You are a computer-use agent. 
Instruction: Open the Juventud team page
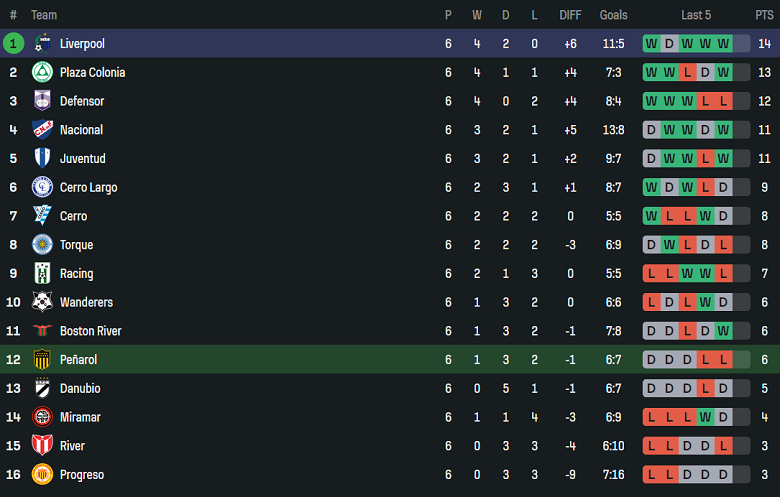coord(82,158)
